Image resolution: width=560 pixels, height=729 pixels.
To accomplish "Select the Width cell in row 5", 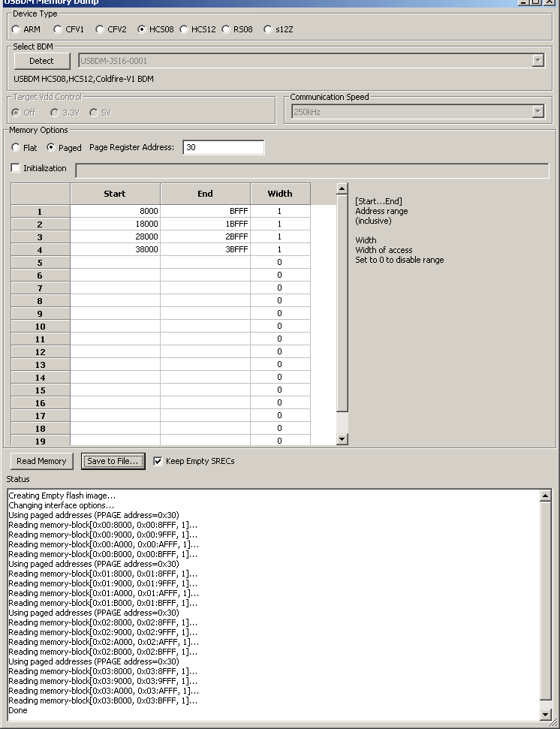I will click(280, 262).
